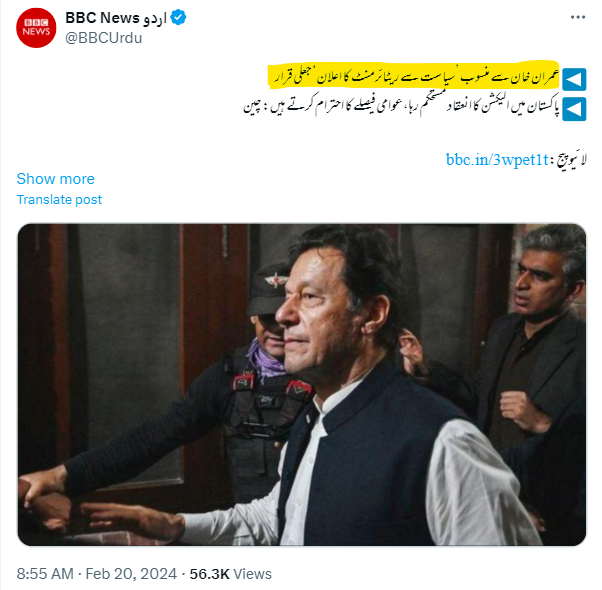Open the @BBCUrdu handle link
602x590 pixels.
pos(104,38)
